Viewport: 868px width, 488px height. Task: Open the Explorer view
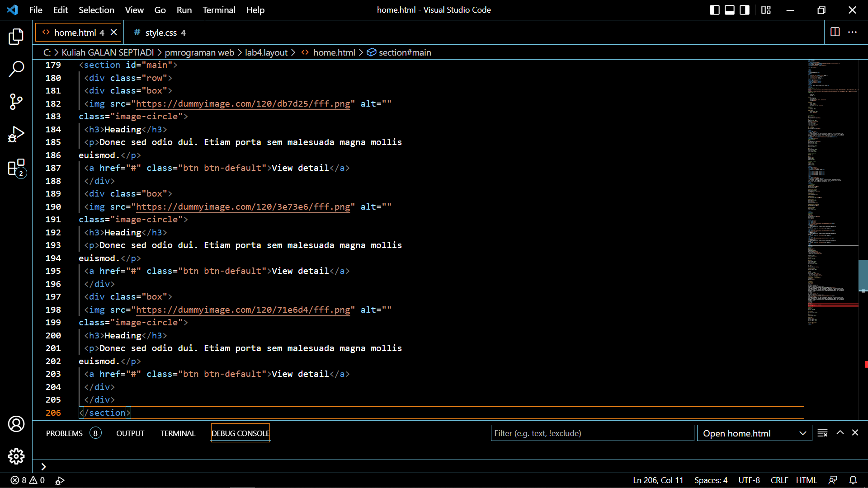[16, 37]
